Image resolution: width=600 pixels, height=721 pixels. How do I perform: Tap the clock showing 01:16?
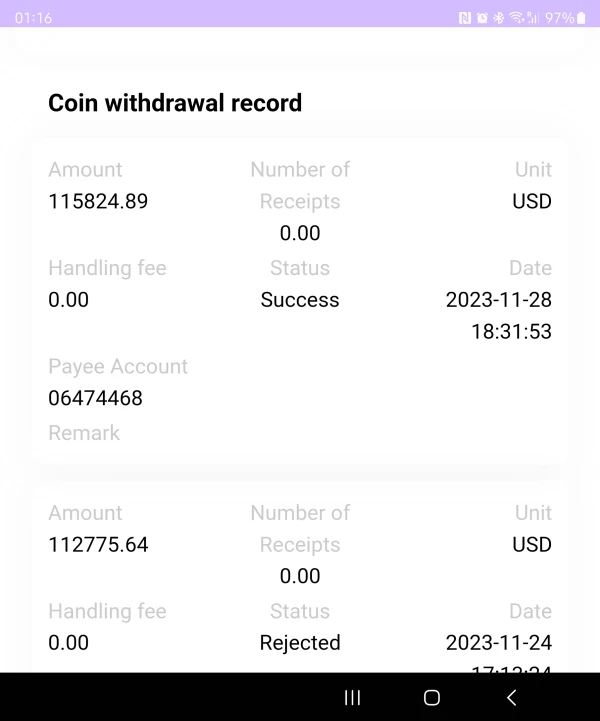click(34, 18)
